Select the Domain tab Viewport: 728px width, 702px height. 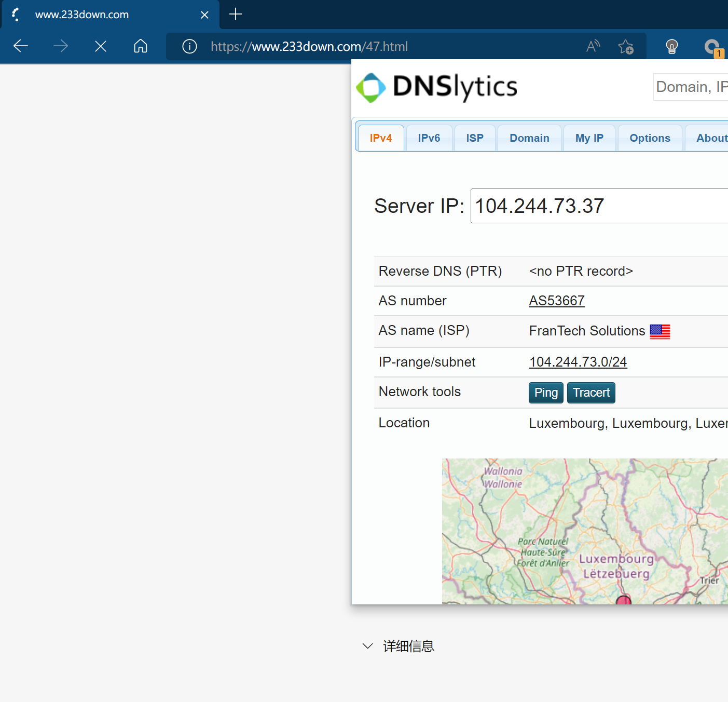click(529, 138)
